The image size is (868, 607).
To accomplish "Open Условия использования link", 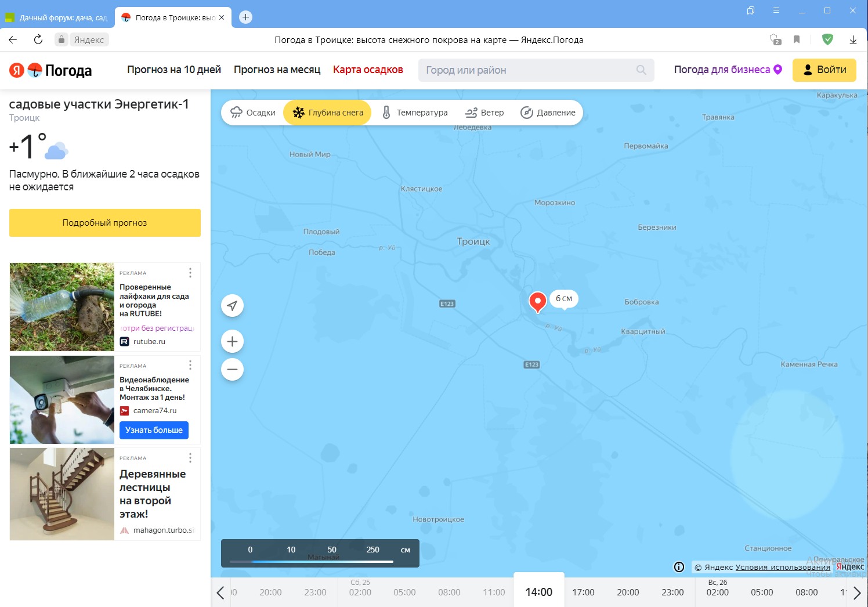I will click(783, 568).
